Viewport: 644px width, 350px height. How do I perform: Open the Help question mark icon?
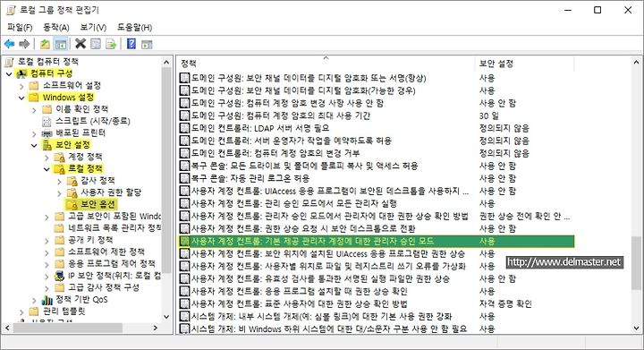pos(131,44)
